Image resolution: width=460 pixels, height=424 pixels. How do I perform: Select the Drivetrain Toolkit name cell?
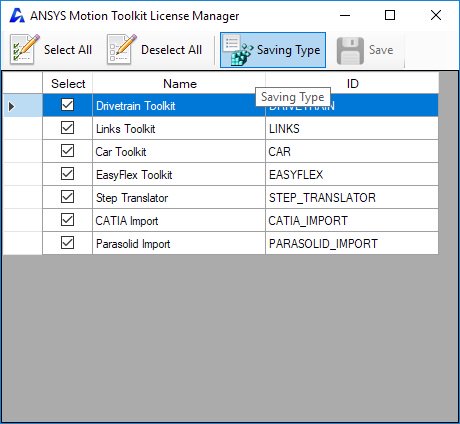tap(179, 105)
